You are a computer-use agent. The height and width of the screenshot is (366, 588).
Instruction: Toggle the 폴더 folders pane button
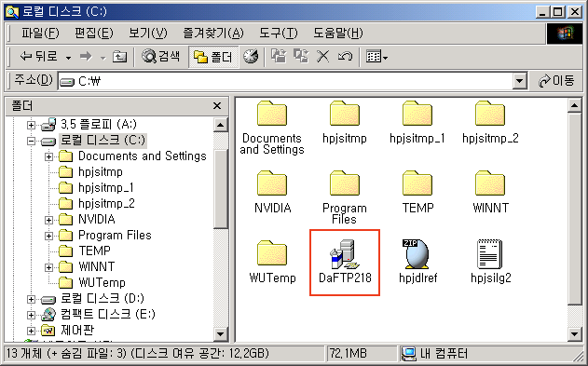coord(213,57)
